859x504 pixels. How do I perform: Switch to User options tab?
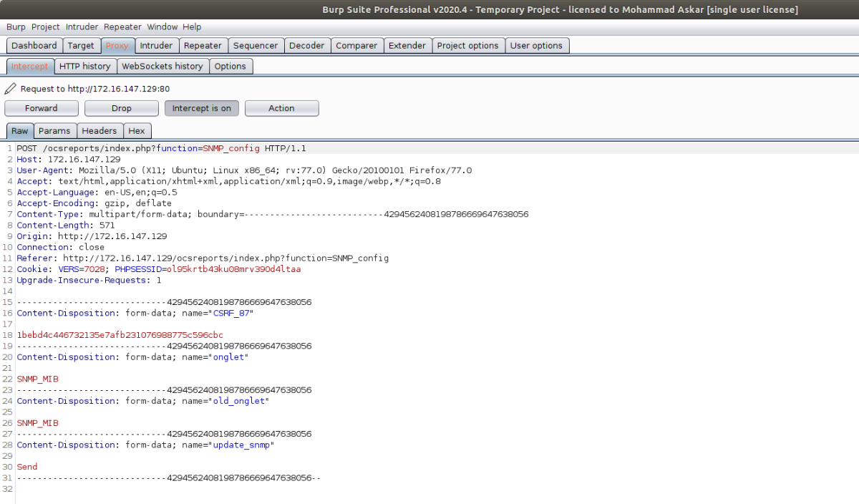tap(536, 45)
